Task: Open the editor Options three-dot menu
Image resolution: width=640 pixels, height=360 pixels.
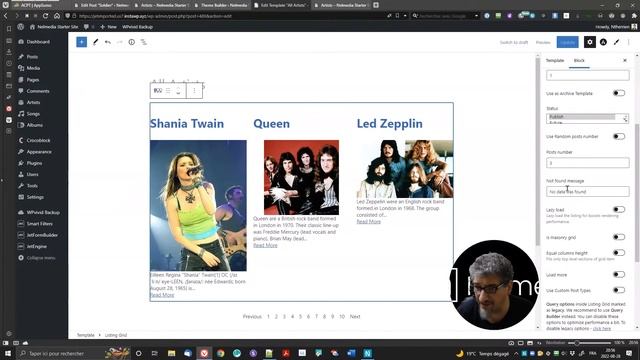Action: coord(629,42)
